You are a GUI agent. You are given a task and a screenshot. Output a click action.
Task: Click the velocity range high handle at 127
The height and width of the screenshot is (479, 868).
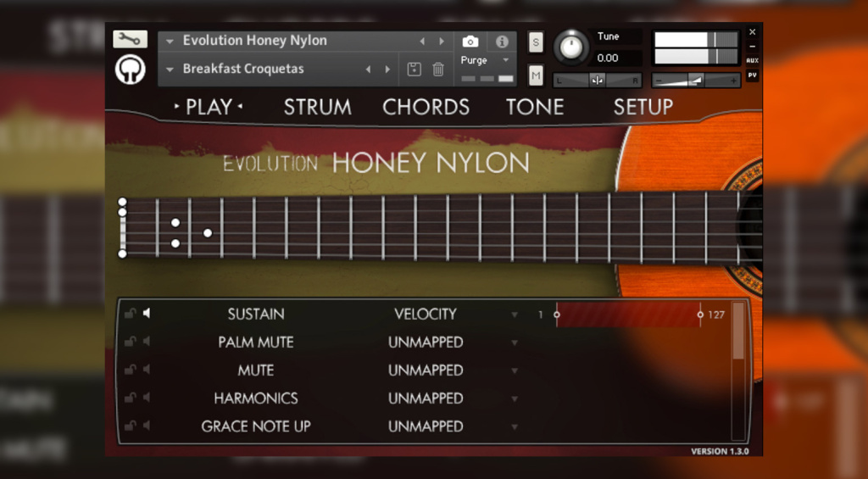coord(700,315)
